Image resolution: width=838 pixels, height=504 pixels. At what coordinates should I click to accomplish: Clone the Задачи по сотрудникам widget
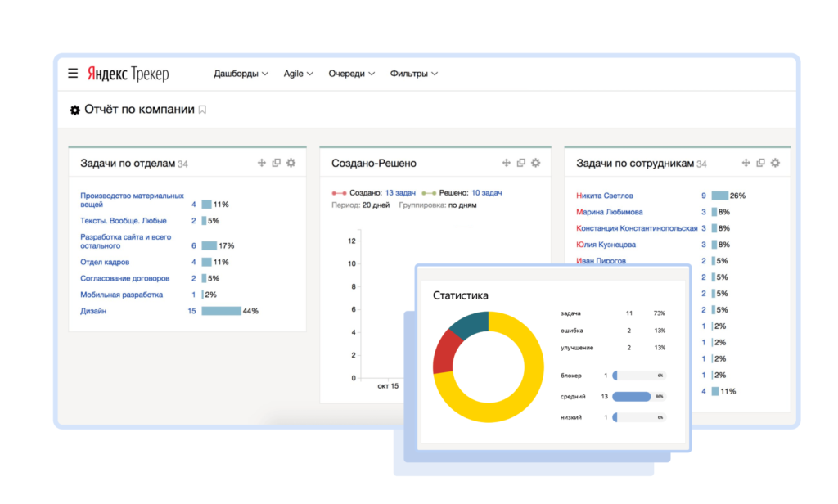click(x=760, y=163)
